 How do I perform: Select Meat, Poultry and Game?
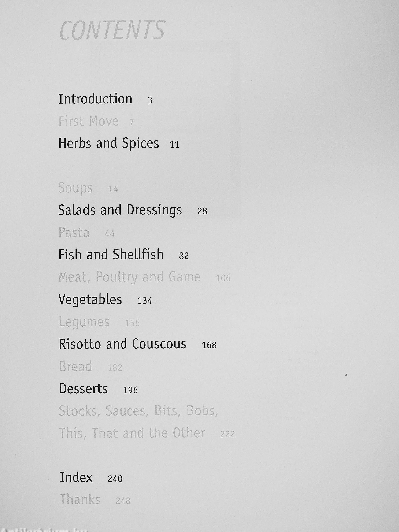tap(129, 277)
